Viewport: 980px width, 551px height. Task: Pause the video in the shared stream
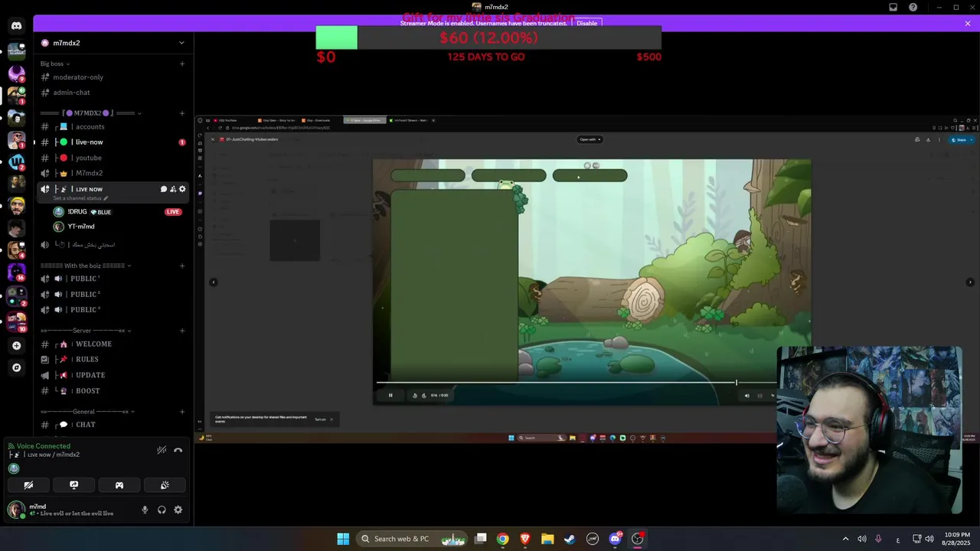pos(390,396)
